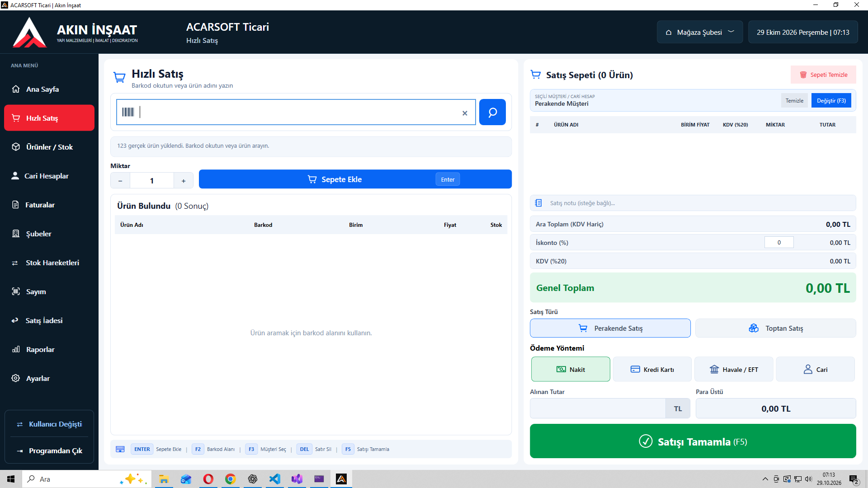868x488 pixels.
Task: Click the blue search magnifier button
Action: [492, 112]
